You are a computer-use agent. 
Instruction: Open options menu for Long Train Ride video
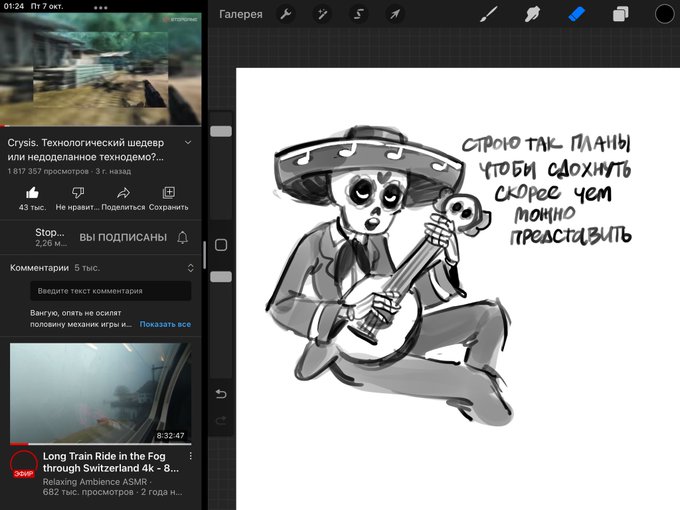[190, 456]
